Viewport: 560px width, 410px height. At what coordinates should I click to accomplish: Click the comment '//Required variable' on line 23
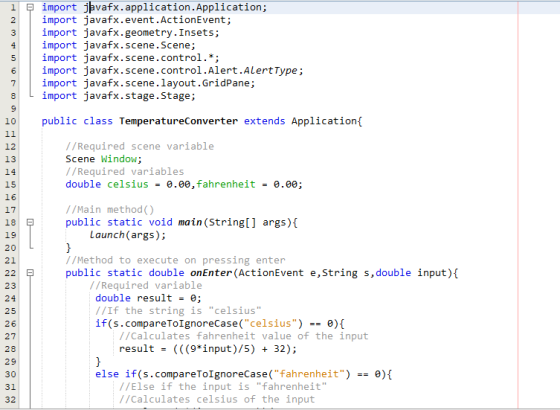pos(146,285)
